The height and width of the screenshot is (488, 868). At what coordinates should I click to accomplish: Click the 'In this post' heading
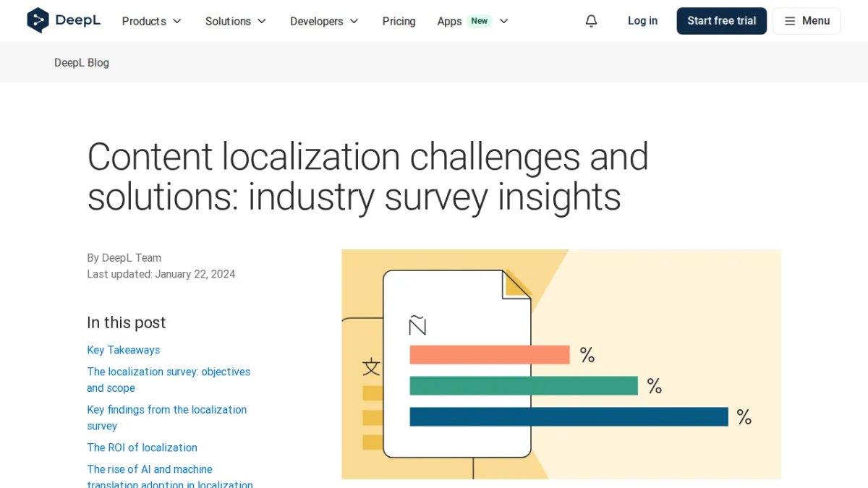pos(127,322)
